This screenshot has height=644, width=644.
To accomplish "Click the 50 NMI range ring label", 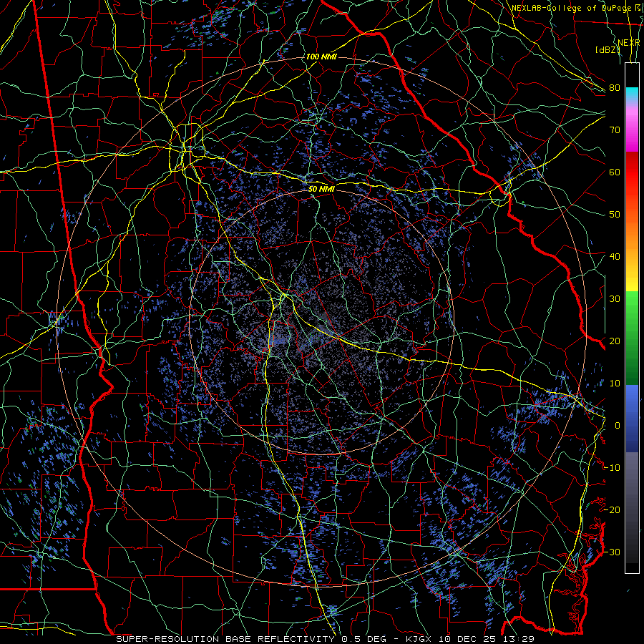I will (x=321, y=189).
